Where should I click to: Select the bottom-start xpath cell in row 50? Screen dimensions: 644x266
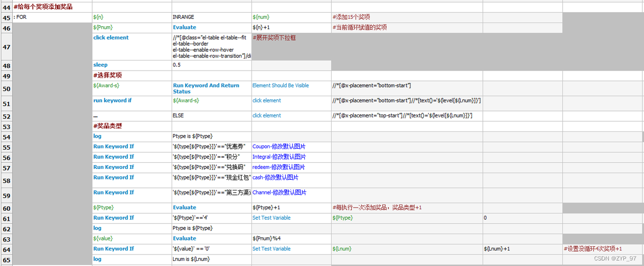(407, 88)
